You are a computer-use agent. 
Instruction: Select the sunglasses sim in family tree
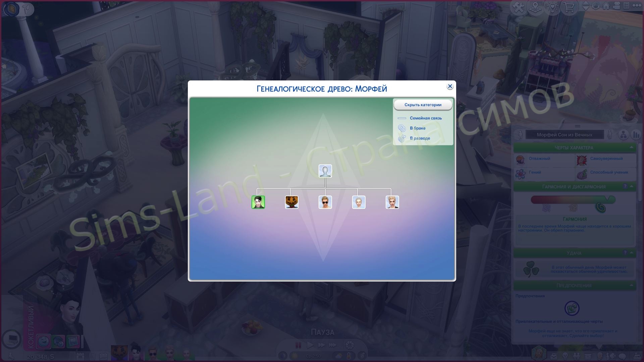pos(325,202)
